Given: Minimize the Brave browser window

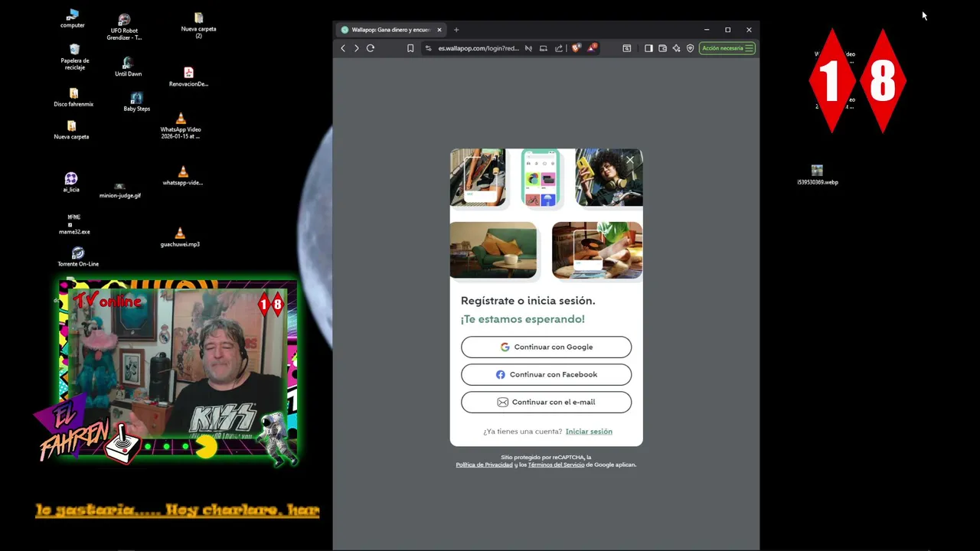Looking at the screenshot, I should 707,30.
